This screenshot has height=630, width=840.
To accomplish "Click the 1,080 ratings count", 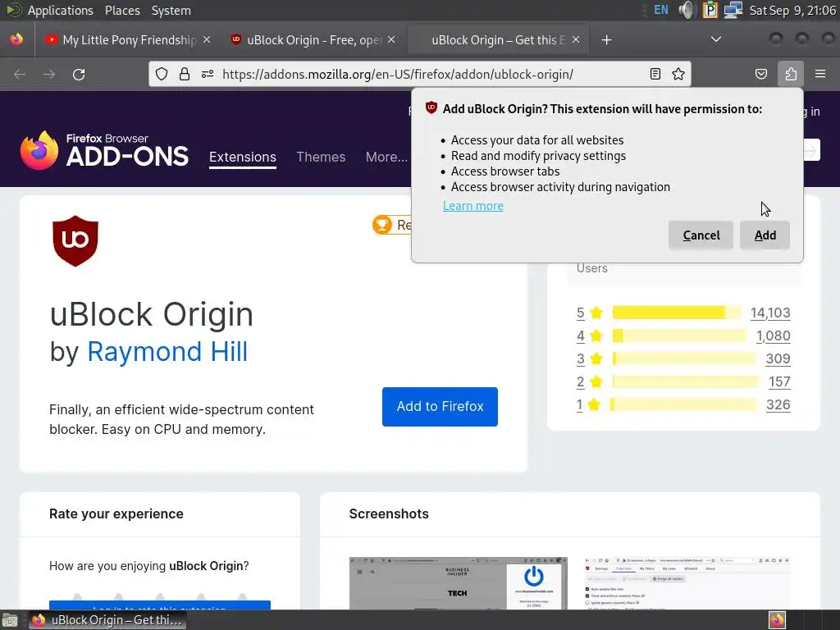I will point(773,336).
